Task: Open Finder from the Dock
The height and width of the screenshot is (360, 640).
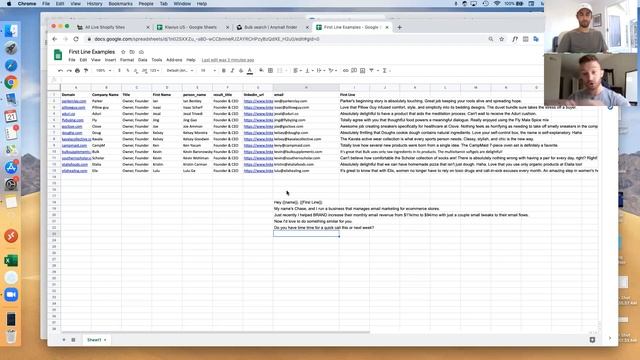Action: tap(11, 31)
